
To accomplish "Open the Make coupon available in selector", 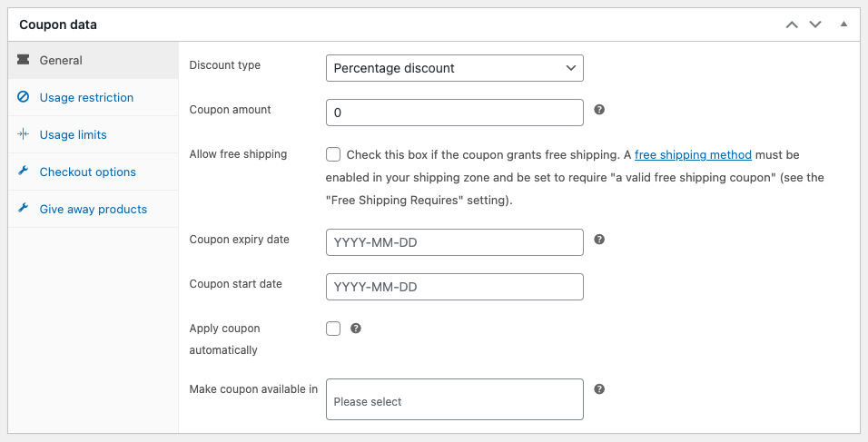I will click(x=455, y=399).
